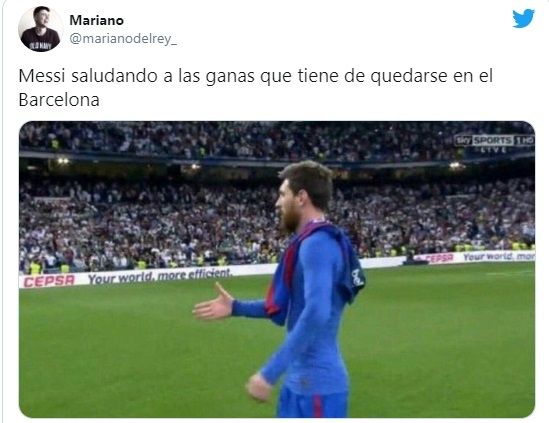The height and width of the screenshot is (423, 549).
Task: Click the Old Navy shirt in the avatar
Action: tap(40, 40)
